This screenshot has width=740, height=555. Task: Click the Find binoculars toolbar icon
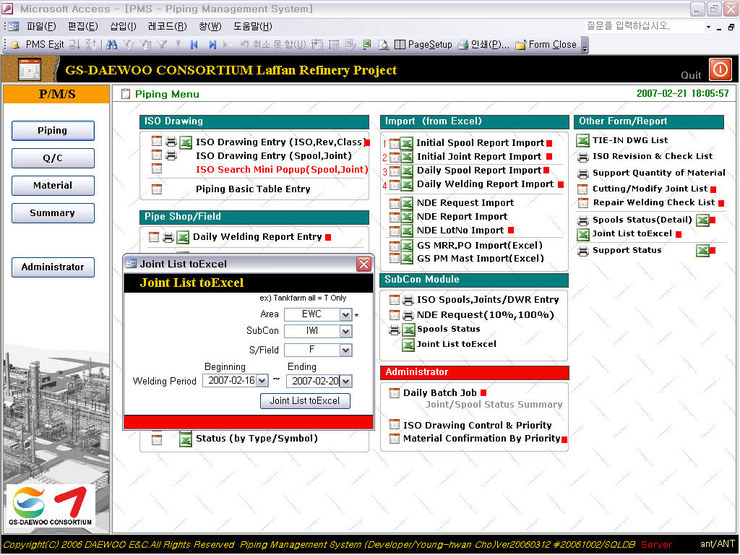pos(112,45)
